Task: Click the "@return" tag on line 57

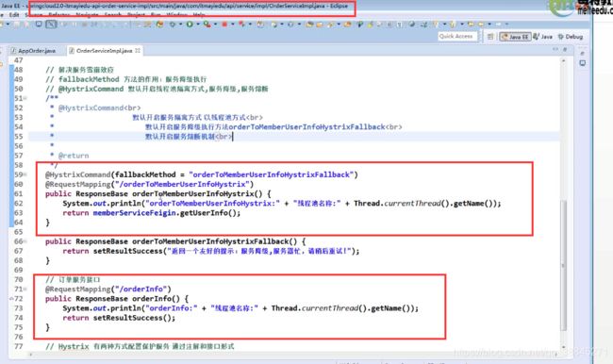Action: [x=74, y=156]
